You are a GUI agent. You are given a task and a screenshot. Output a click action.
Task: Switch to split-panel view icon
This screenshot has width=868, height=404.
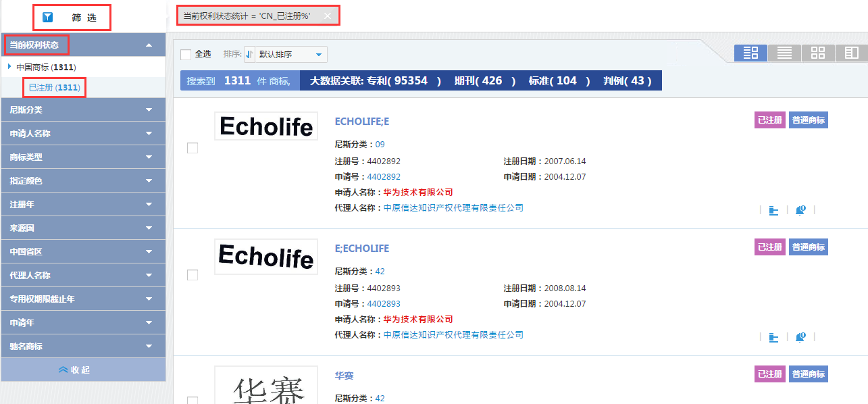[851, 53]
